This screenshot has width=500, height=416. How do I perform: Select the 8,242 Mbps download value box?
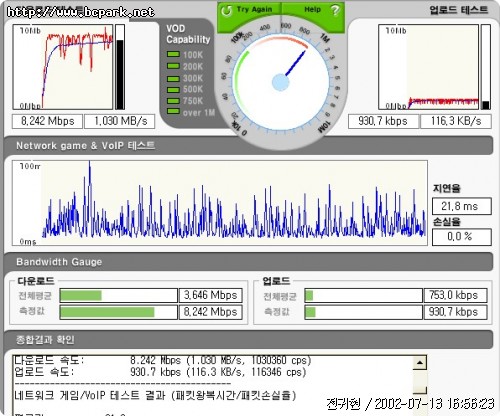pyautogui.click(x=47, y=121)
